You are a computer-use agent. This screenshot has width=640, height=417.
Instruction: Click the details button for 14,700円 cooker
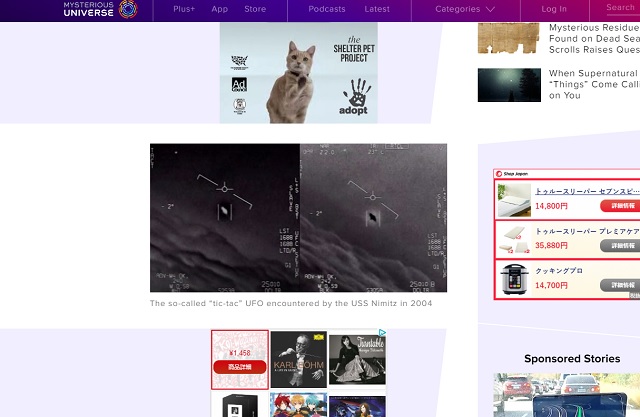621,285
